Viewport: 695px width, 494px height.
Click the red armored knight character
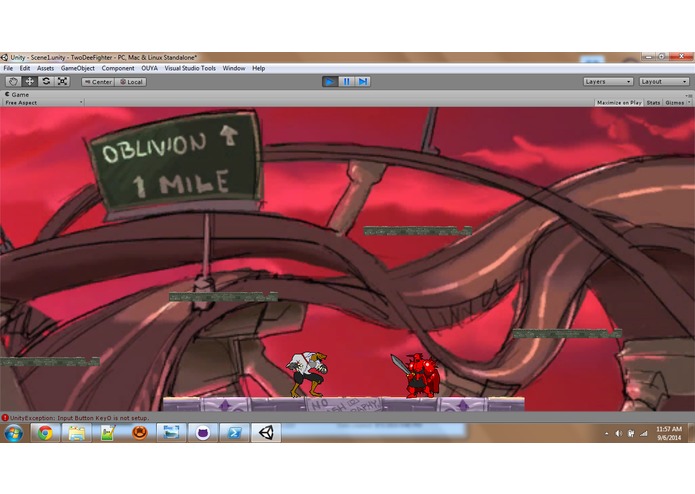(x=417, y=375)
